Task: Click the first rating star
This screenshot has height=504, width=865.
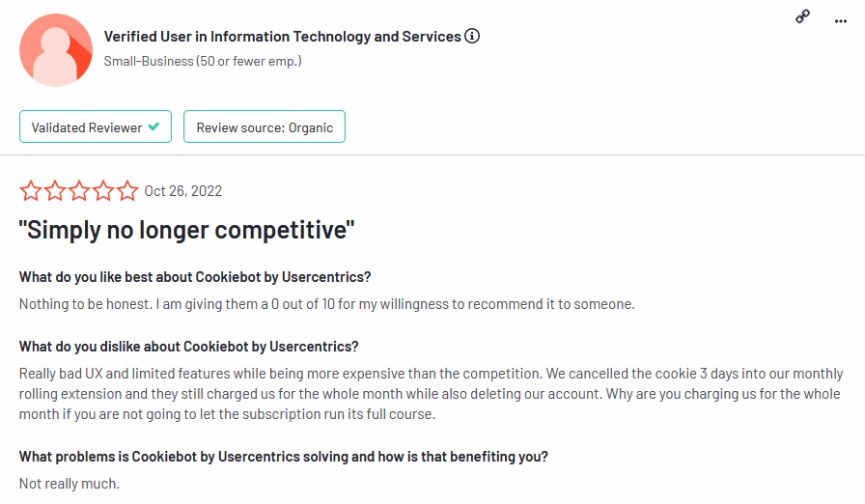Action: [x=31, y=191]
